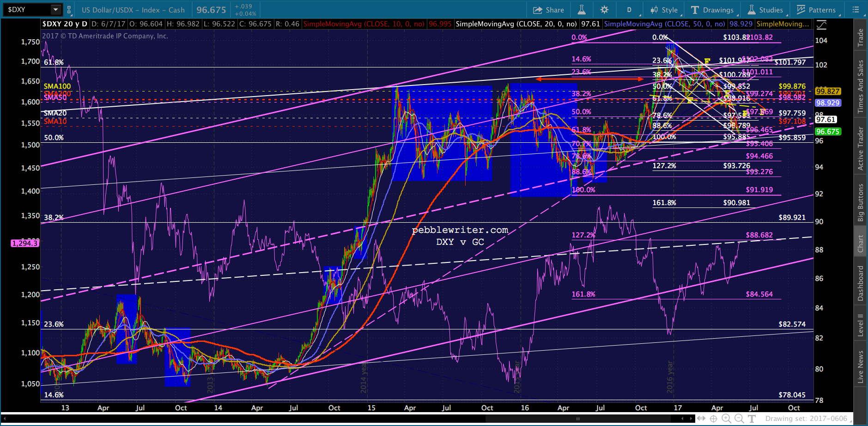Open the Active Trader sidebar tab
Viewport: 868px width, 426px height.
pyautogui.click(x=861, y=148)
